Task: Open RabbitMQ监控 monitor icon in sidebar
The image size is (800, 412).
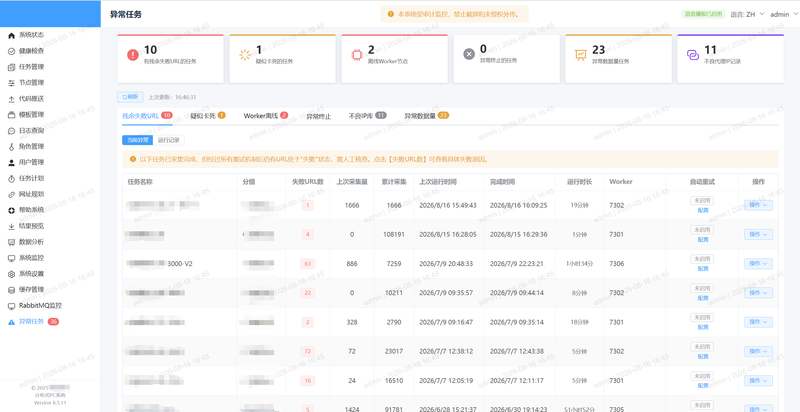Action: 11,306
